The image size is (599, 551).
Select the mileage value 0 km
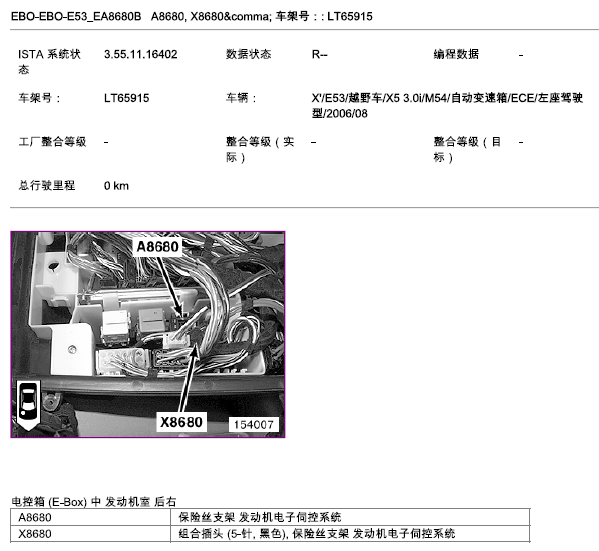(116, 186)
